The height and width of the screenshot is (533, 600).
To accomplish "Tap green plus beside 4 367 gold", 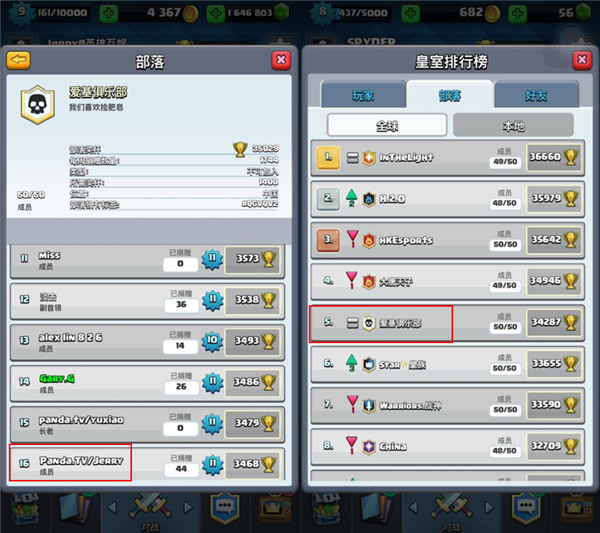I will click(109, 13).
